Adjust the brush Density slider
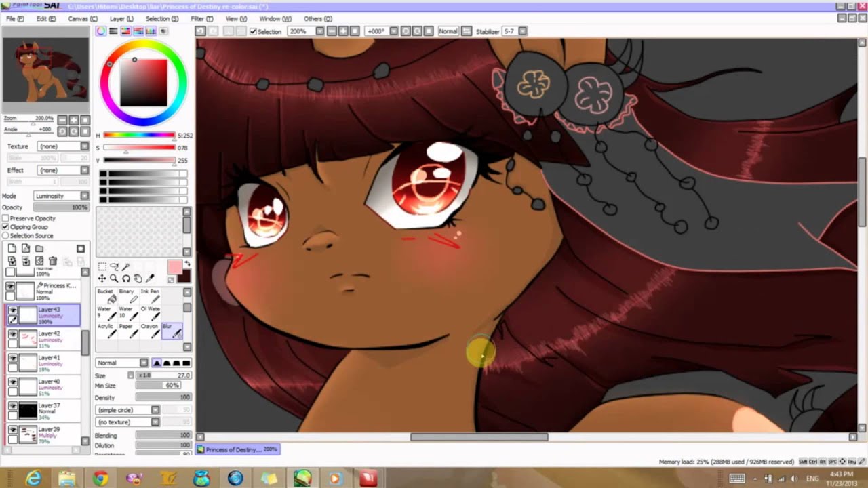Viewport: 868px width, 488px height. point(163,397)
